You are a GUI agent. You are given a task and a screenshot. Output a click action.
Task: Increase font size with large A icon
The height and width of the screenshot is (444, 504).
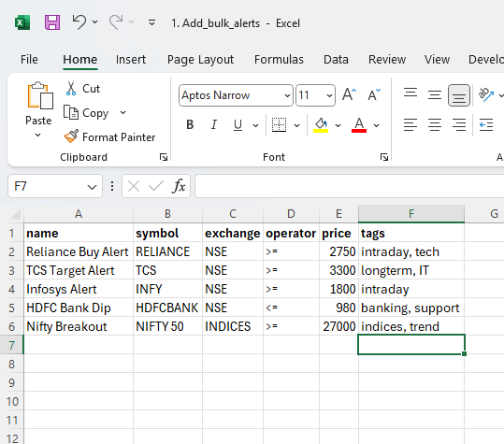click(x=349, y=94)
